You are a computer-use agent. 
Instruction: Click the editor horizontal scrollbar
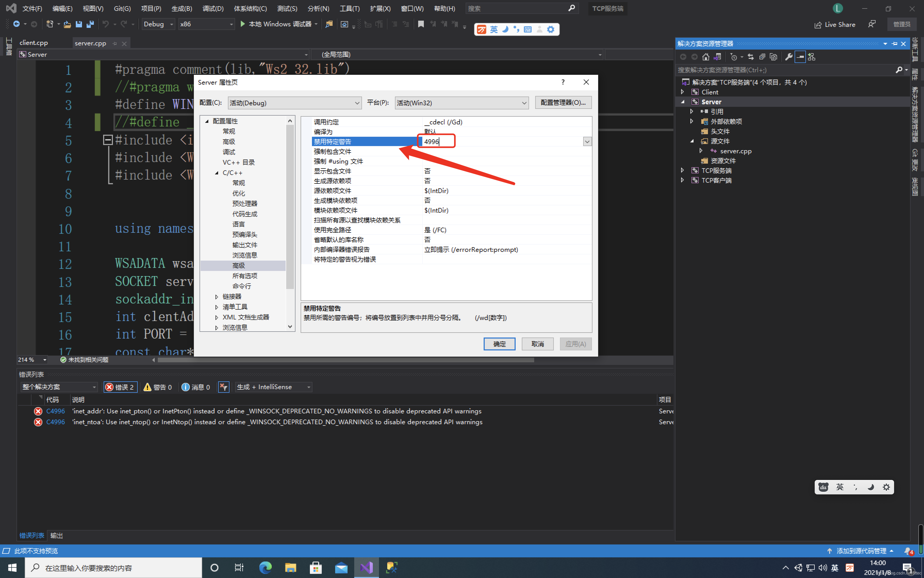click(x=345, y=360)
